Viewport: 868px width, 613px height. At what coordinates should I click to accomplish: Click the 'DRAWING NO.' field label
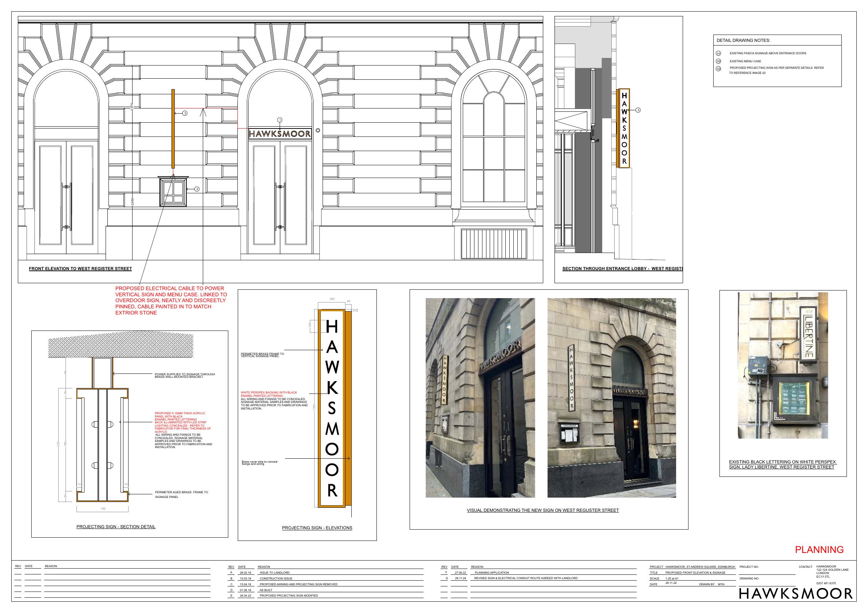coord(749,579)
